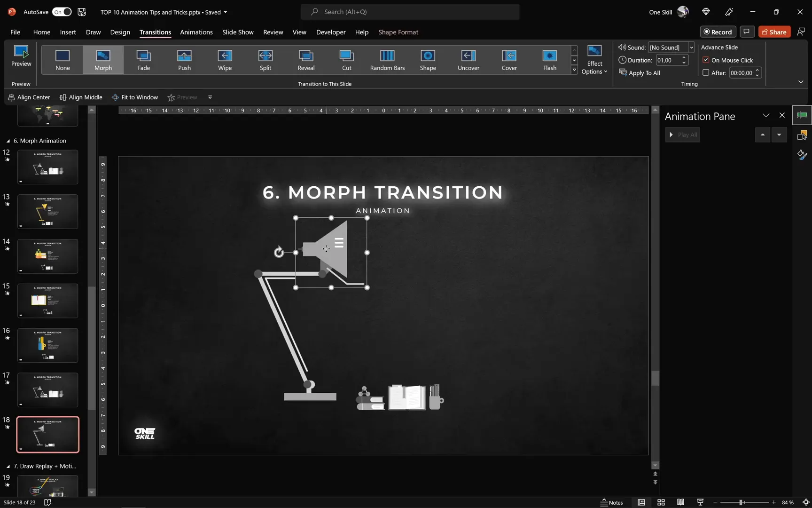This screenshot has width=812, height=508.
Task: Click zoom out minus button
Action: [x=716, y=502]
